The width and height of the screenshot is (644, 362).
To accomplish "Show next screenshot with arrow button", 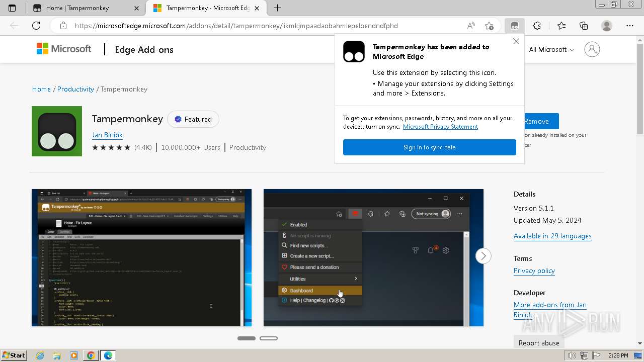I will [x=483, y=256].
